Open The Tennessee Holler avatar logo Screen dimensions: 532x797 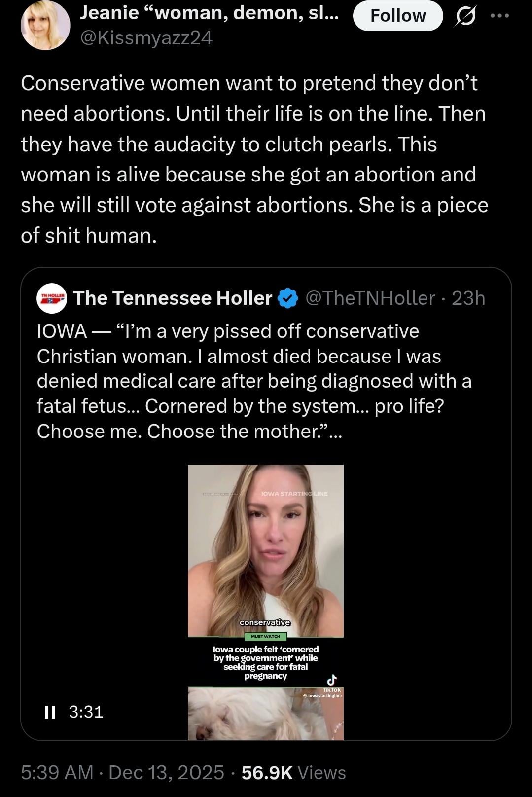(x=52, y=298)
